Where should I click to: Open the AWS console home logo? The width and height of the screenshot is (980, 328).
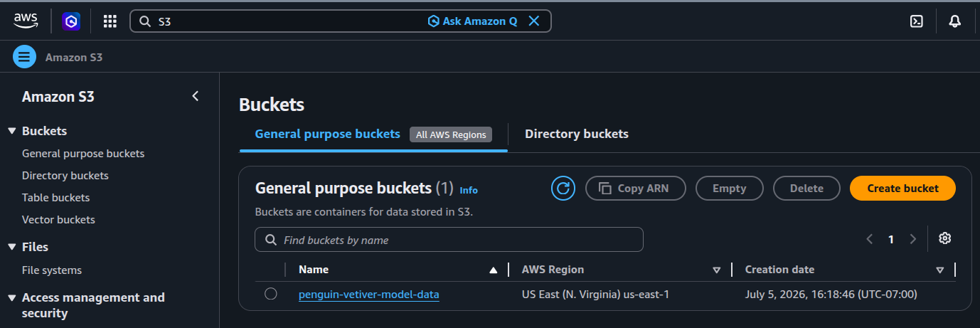pos(26,21)
